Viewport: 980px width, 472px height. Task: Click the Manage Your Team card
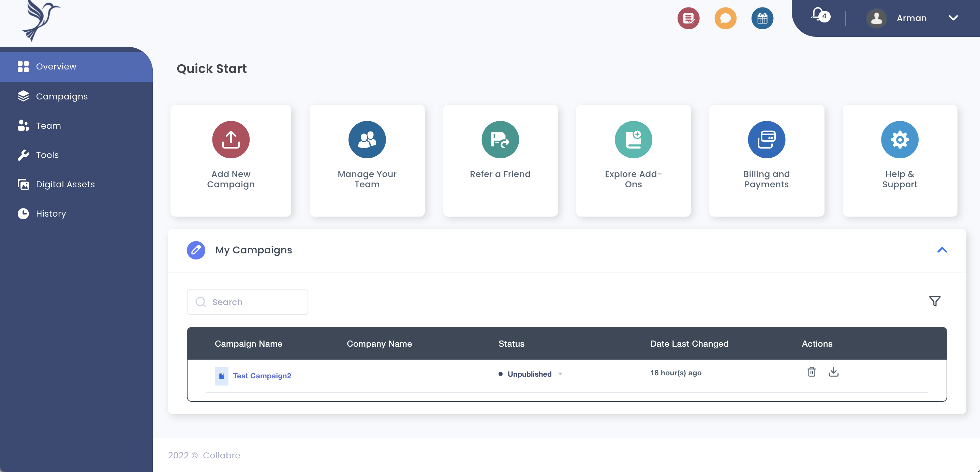367,160
